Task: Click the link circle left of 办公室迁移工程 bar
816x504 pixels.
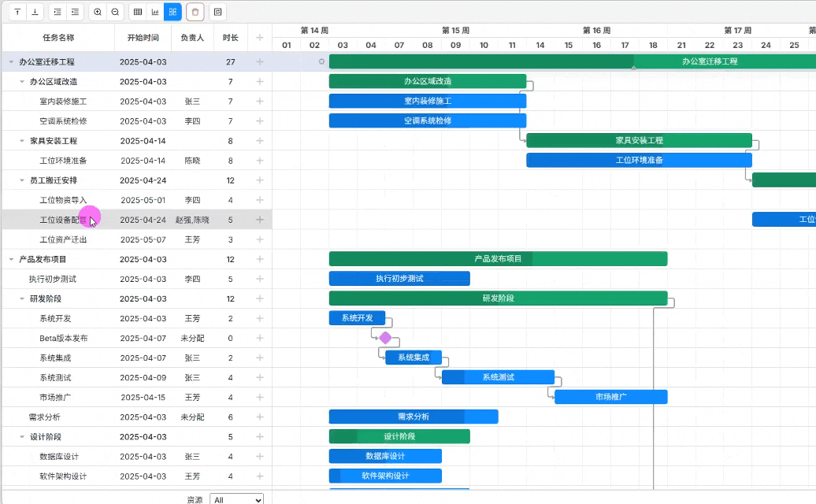Action: pyautogui.click(x=321, y=61)
